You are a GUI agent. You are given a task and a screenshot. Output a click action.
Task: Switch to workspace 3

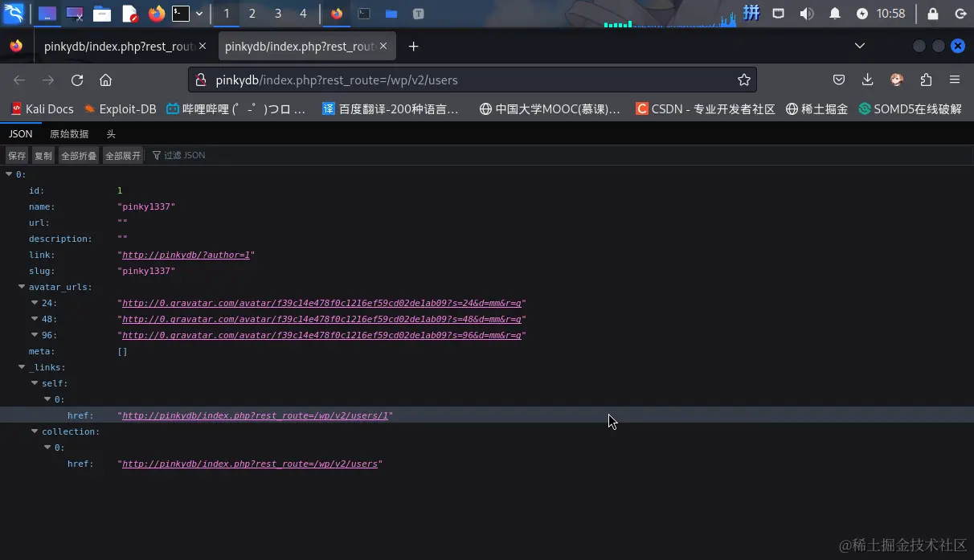(x=278, y=14)
